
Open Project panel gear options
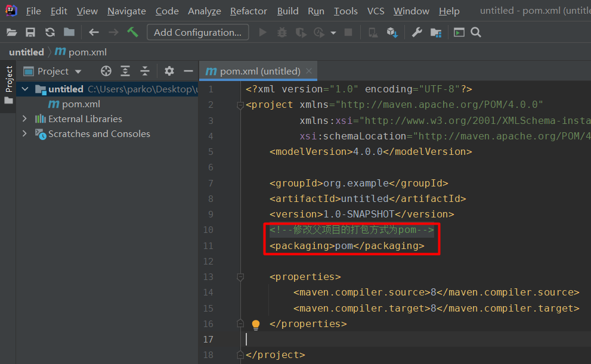169,71
